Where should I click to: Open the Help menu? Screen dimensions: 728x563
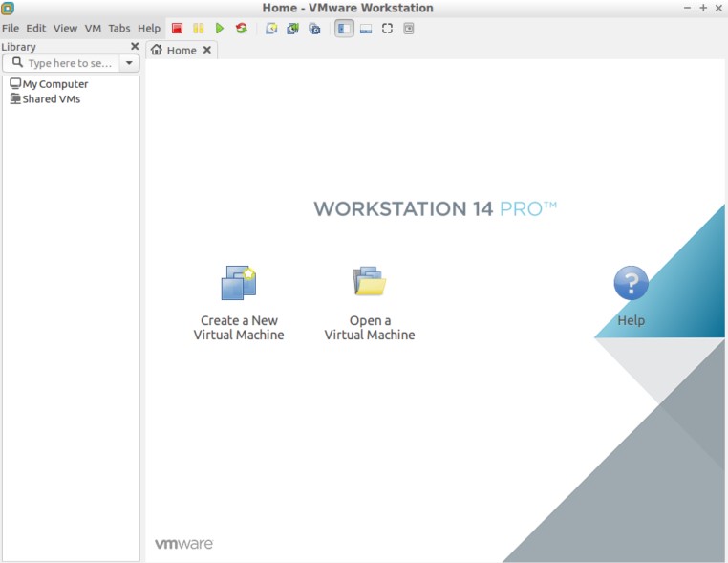[149, 29]
